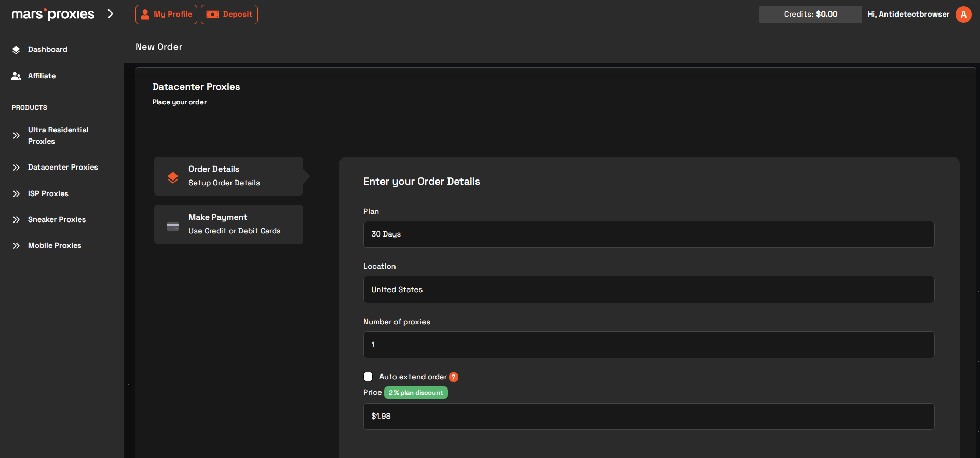Click the cash icon in Deposit
The image size is (980, 458).
(x=212, y=15)
